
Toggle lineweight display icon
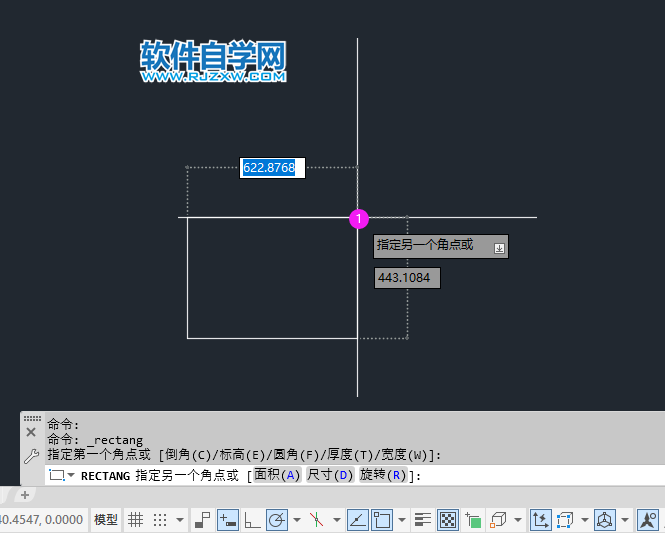[x=423, y=519]
